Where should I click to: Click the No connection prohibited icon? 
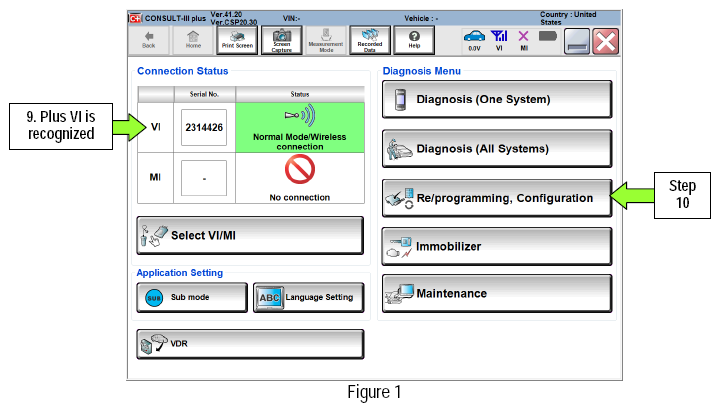point(300,169)
